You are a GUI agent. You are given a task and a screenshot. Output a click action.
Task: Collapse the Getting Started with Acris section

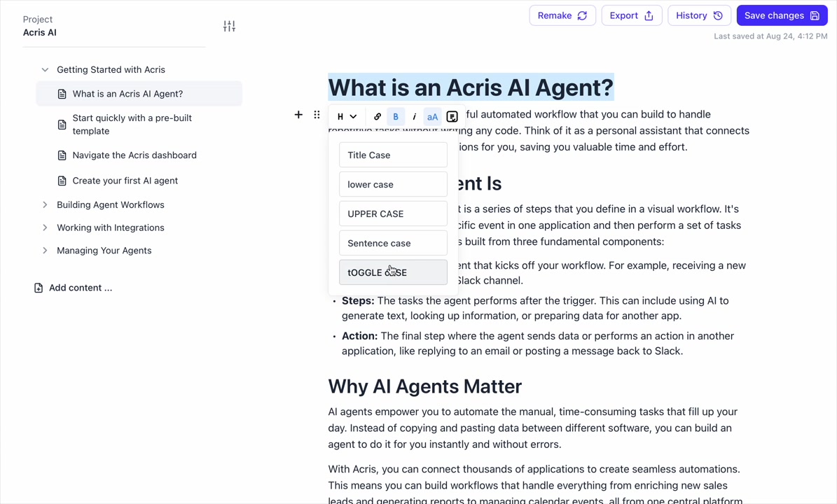45,70
